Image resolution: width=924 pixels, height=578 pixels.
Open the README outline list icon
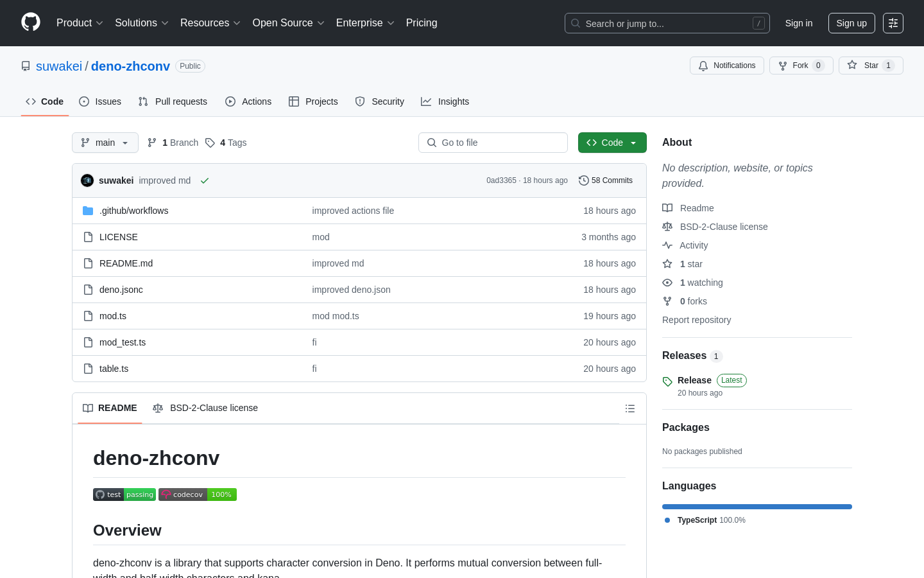coord(630,408)
